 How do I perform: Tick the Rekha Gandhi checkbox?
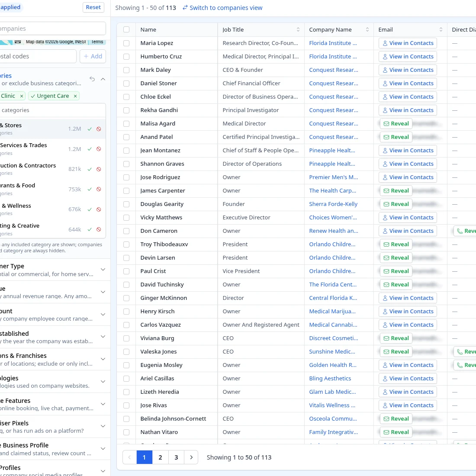pos(126,110)
